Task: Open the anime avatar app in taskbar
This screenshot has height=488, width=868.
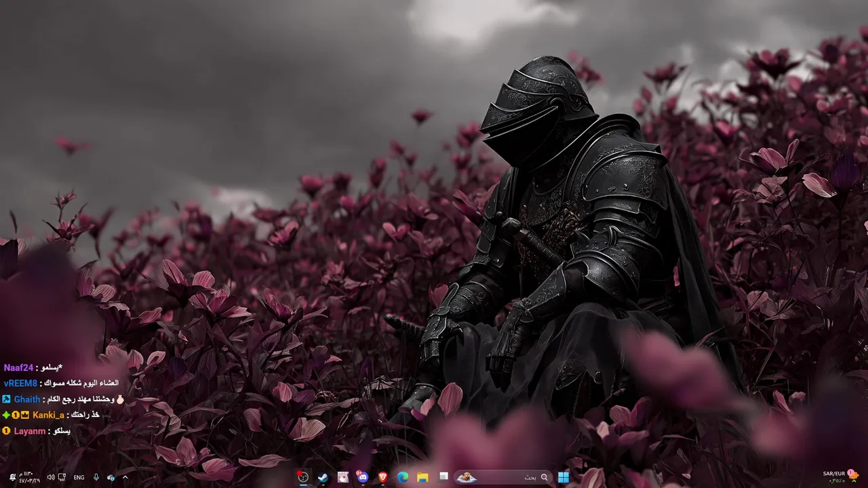Action: pyautogui.click(x=343, y=477)
